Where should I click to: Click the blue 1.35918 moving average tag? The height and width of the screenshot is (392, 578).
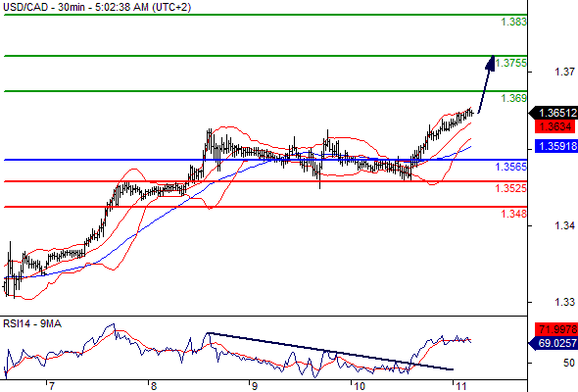(x=556, y=146)
